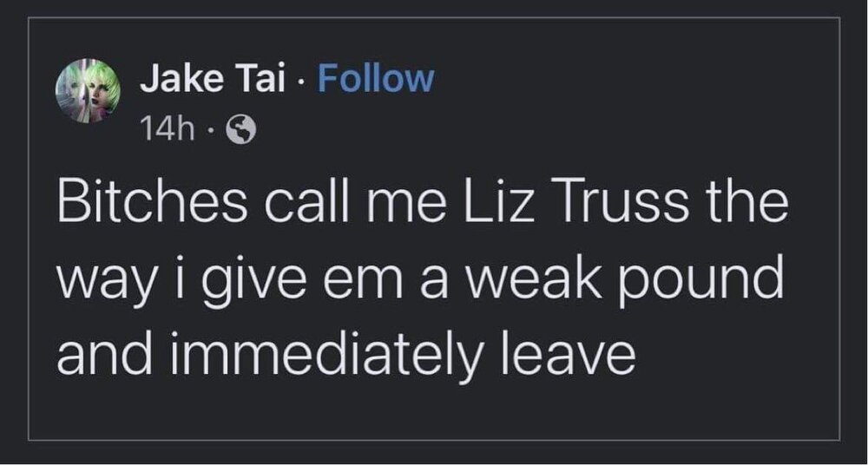Follow Jake Tai
Image resolution: width=868 pixels, height=465 pixels.
375,80
